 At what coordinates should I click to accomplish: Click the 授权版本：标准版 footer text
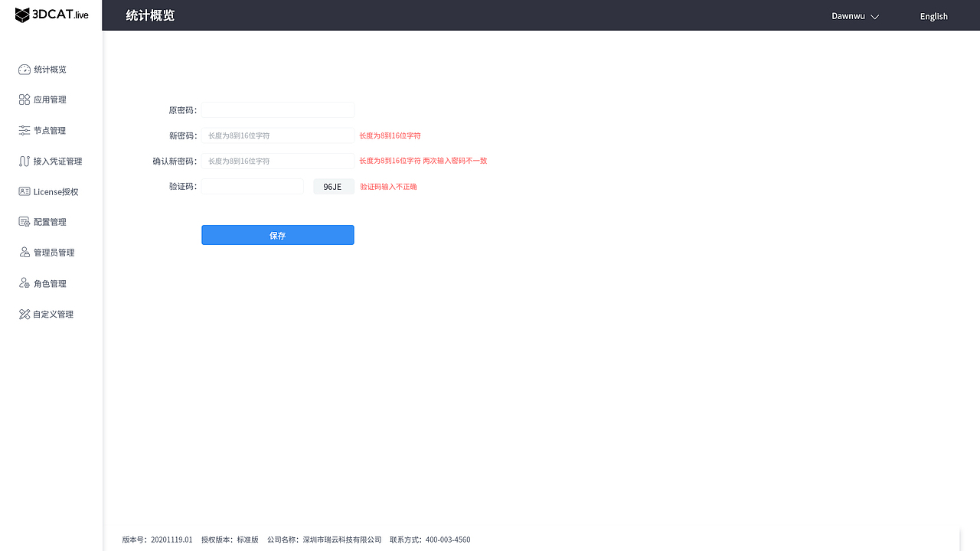click(230, 540)
